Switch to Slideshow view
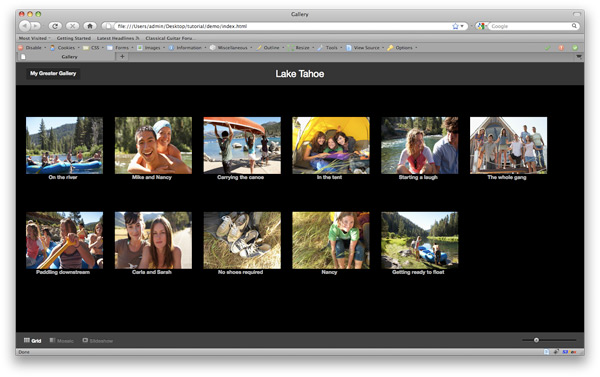The image size is (600, 377). click(x=98, y=341)
